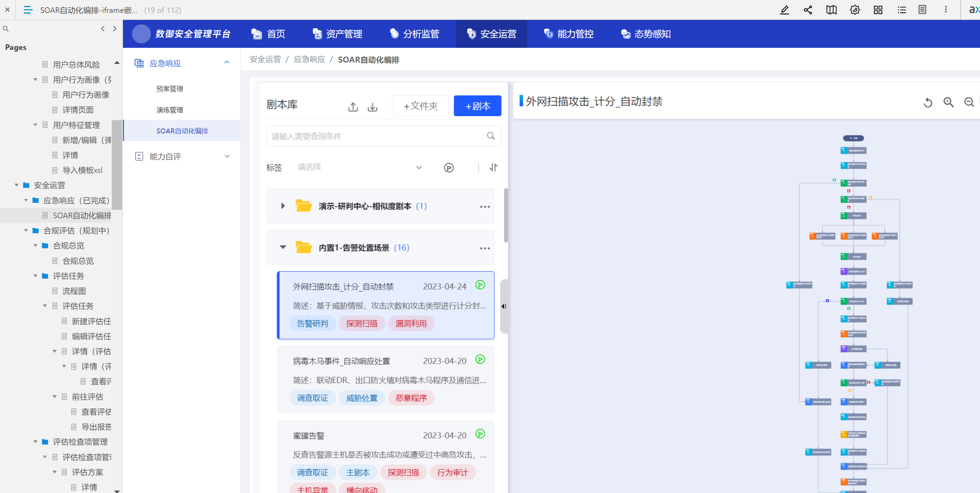Click 安全运营 in the breadcrumb
The width and height of the screenshot is (980, 493).
(265, 59)
